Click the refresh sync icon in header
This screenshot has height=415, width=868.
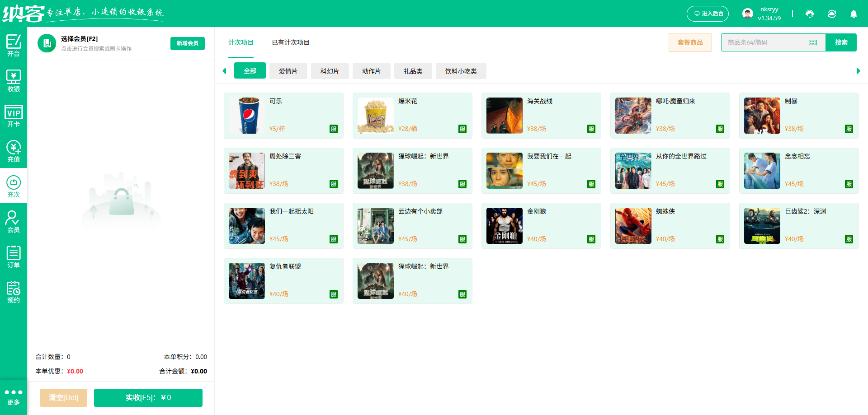[832, 14]
